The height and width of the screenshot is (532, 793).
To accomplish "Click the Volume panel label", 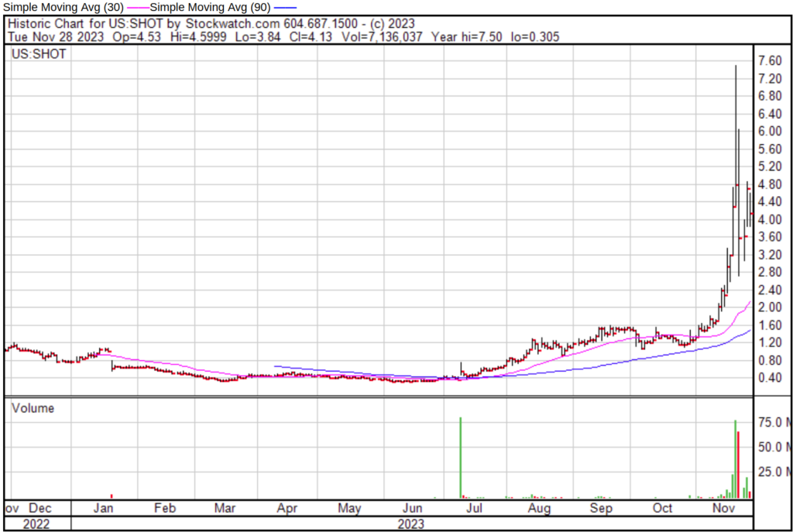I will click(33, 408).
